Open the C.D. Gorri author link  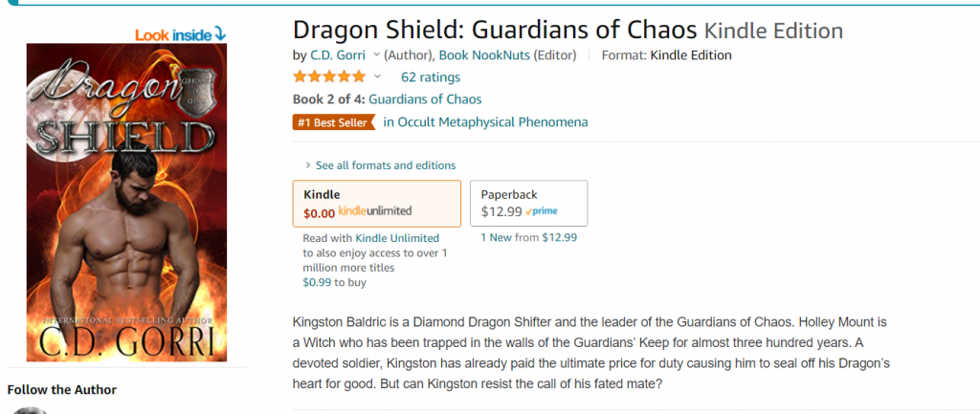(x=338, y=54)
